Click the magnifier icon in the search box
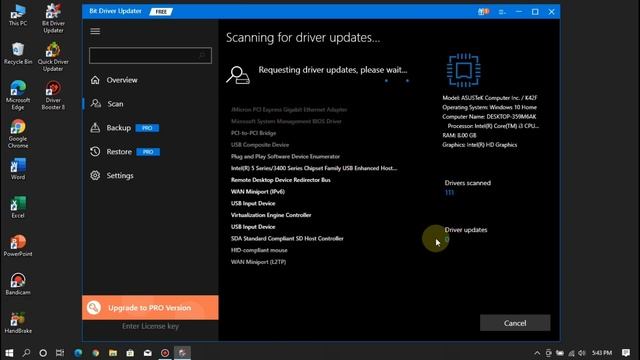This screenshot has width=640, height=360. click(x=202, y=56)
